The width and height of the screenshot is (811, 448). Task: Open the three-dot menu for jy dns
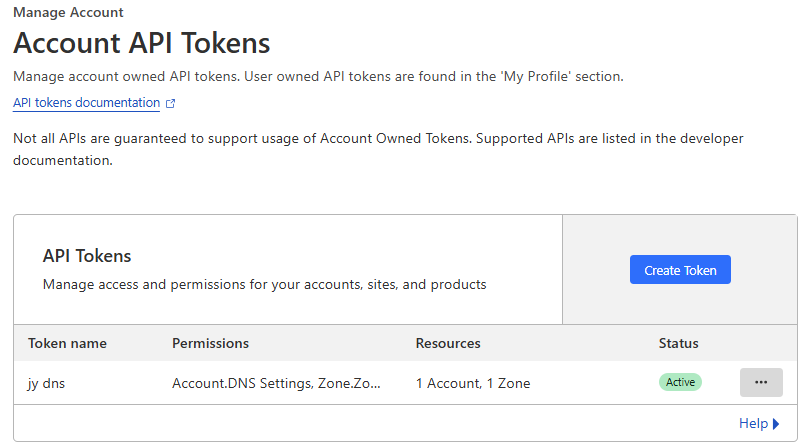pyautogui.click(x=761, y=382)
